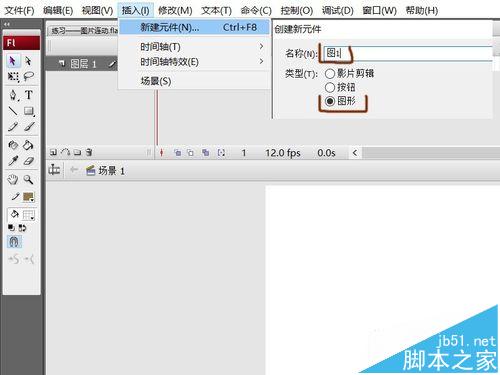Image resolution: width=500 pixels, height=375 pixels.
Task: Toggle the first onion skin button
Action: [178, 153]
